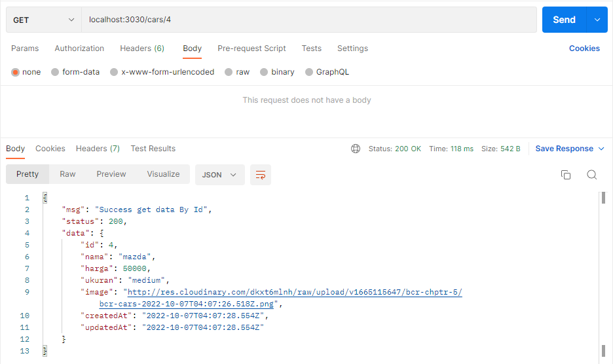Open the Params tab
The height and width of the screenshot is (364, 613).
coord(25,48)
